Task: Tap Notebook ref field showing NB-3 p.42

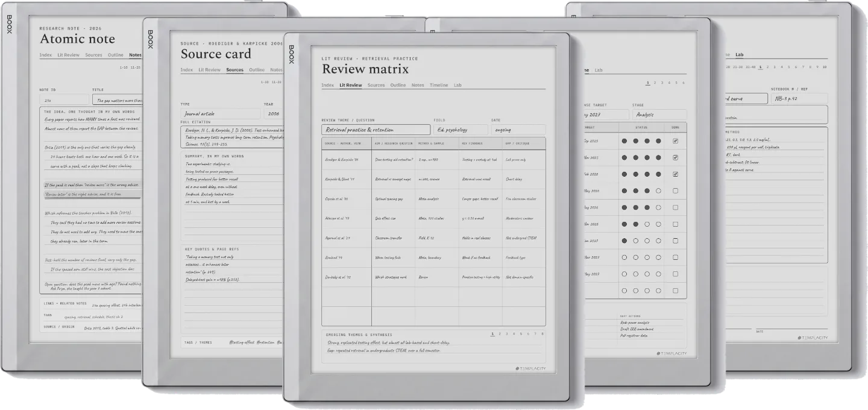Action: tap(799, 99)
